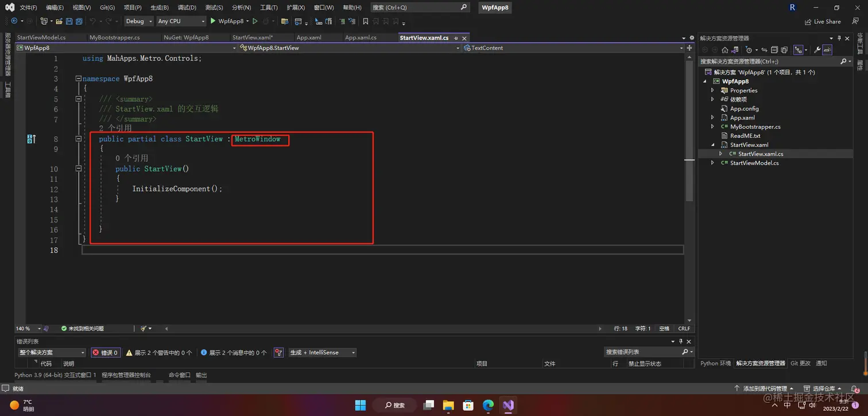Start debugging WpfApp8 with green play icon
This screenshot has height=416, width=868.
[x=213, y=21]
